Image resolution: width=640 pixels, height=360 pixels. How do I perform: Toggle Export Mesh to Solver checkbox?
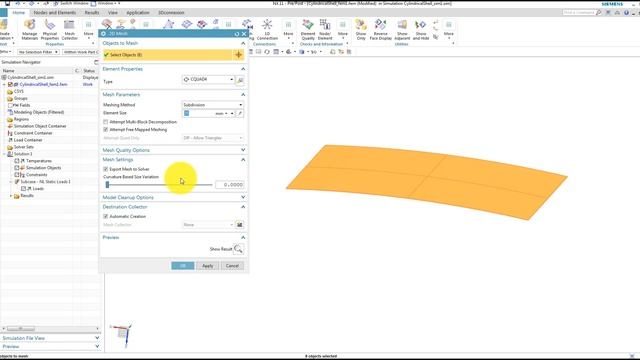(x=106, y=169)
